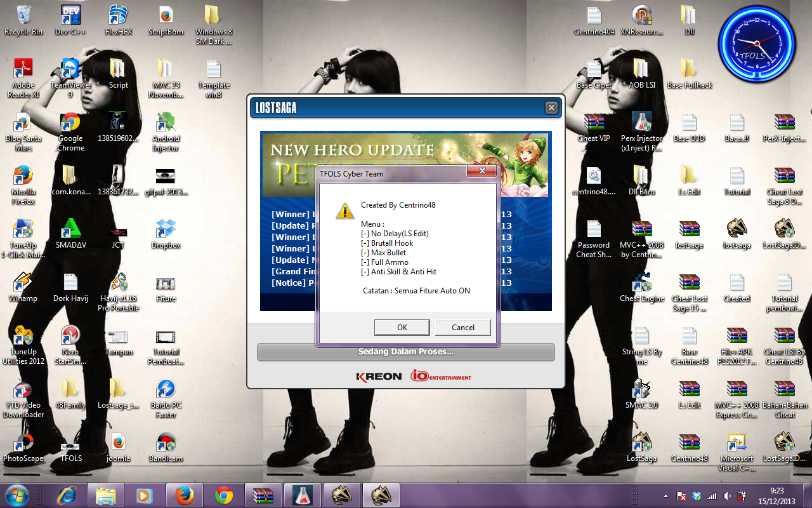812x508 pixels.
Task: Select the TeamViewer 9 icon
Action: pos(70,78)
